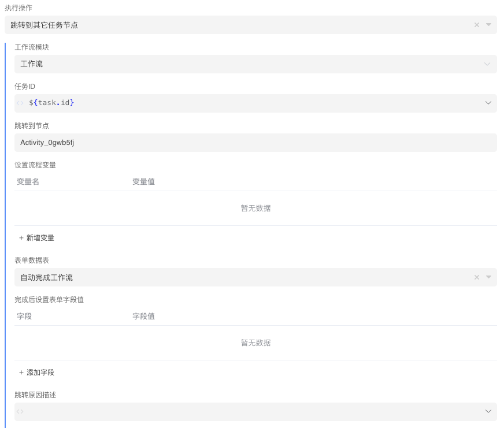Focus the empty 跳转原因描述 input area
Viewport: 504px width, 428px height.
249,412
